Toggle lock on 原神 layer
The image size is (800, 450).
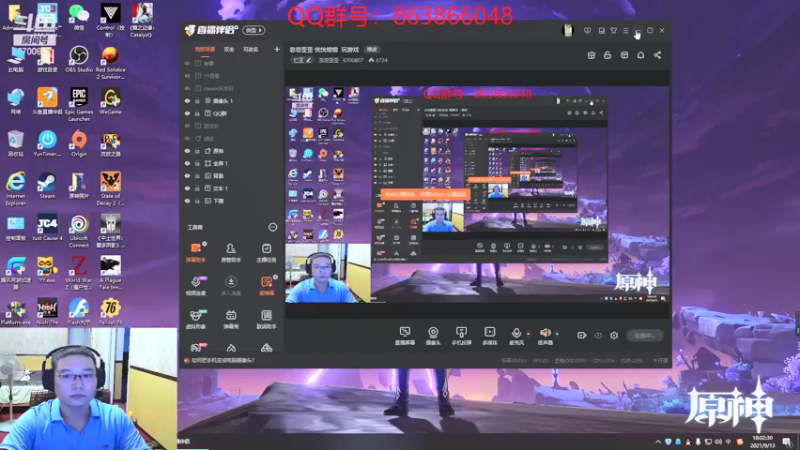pyautogui.click(x=197, y=151)
